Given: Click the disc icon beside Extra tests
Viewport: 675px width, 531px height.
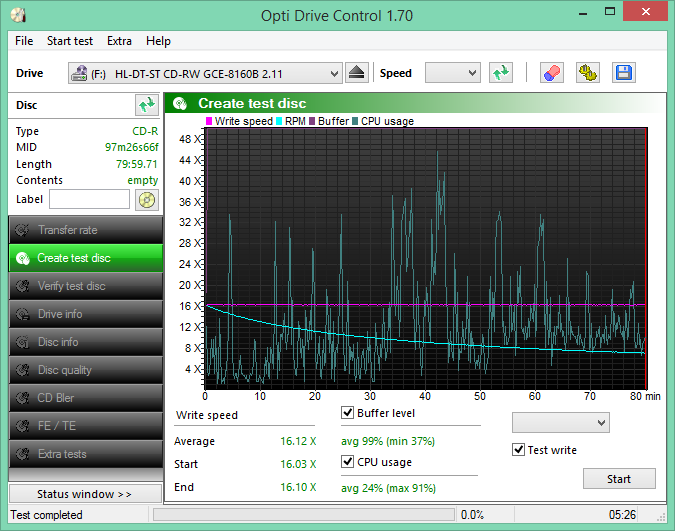Looking at the screenshot, I should coord(22,454).
